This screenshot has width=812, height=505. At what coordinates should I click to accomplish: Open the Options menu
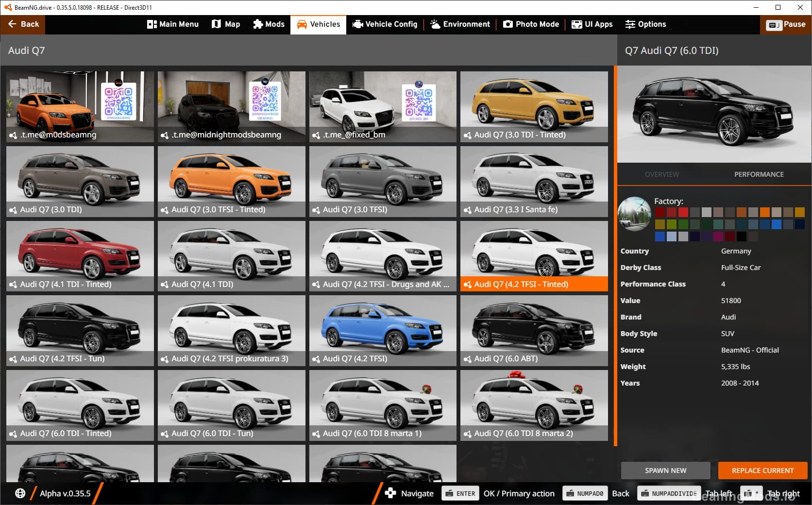click(645, 24)
